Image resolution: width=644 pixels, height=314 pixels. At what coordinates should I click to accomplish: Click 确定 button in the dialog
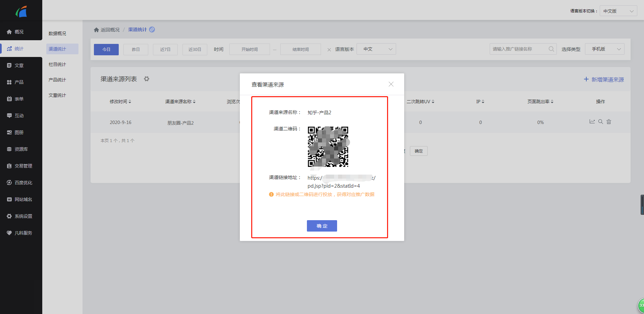tap(322, 226)
